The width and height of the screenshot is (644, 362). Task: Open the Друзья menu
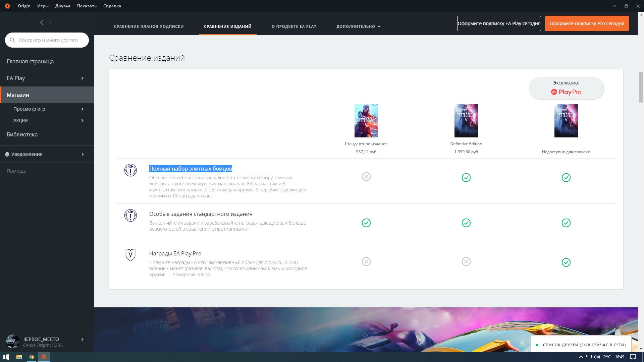(63, 6)
